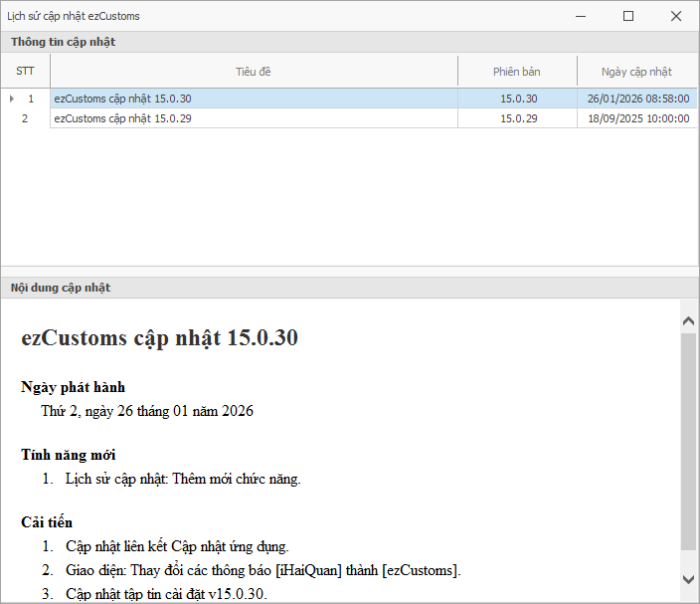Click the row indicator arrow for row 1

click(12, 99)
